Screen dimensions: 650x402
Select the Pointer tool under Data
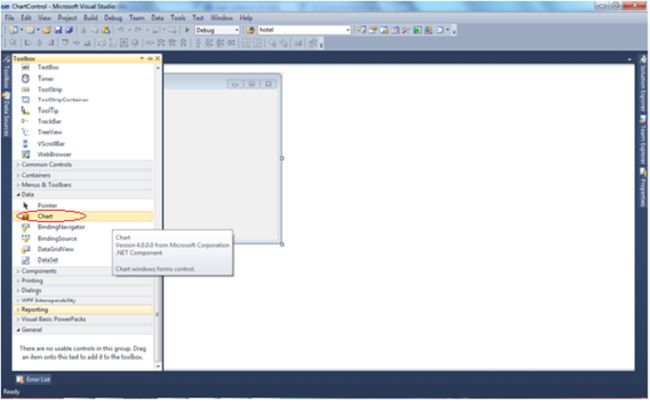point(83,205)
